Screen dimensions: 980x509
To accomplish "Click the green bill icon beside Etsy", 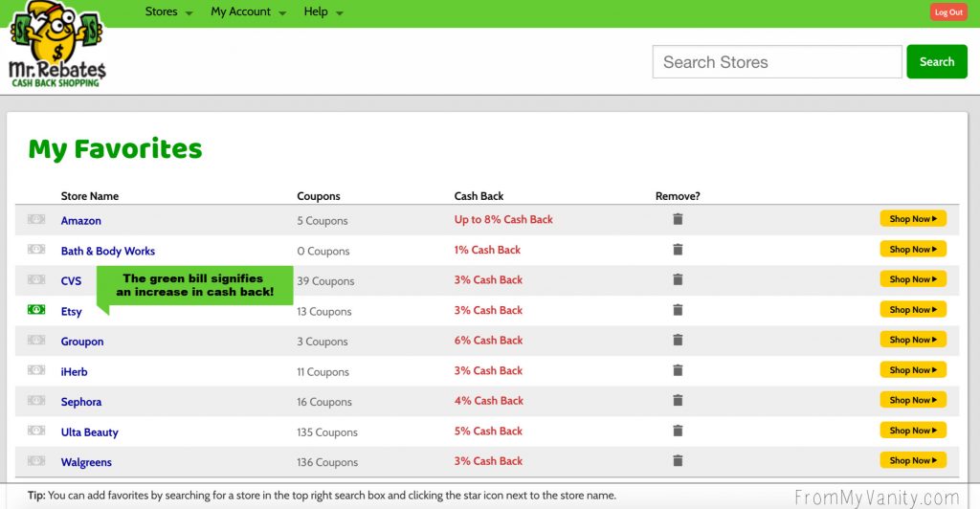I will click(36, 310).
